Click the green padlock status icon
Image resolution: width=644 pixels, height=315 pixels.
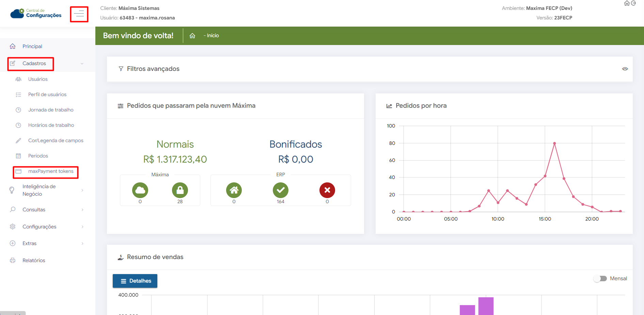pyautogui.click(x=180, y=190)
